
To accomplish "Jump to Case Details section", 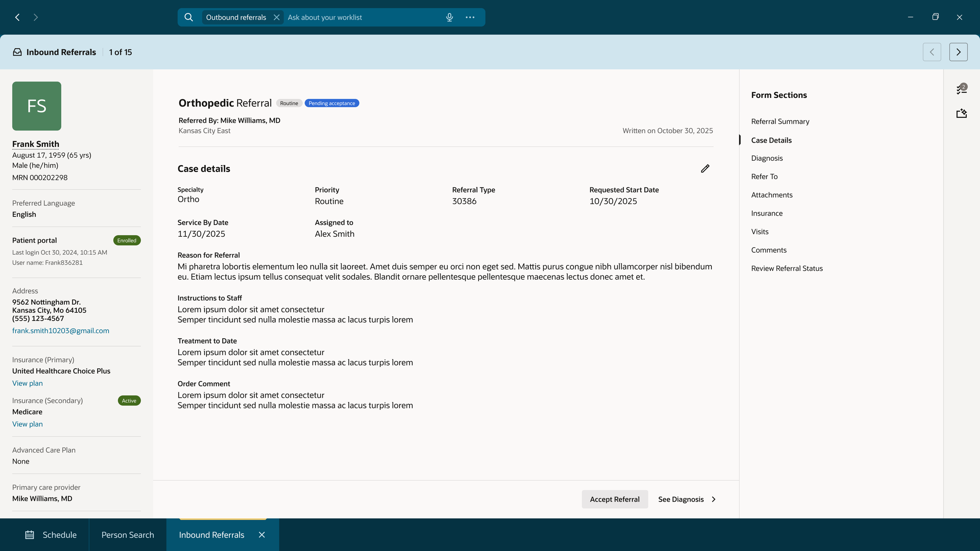I will tap(771, 140).
